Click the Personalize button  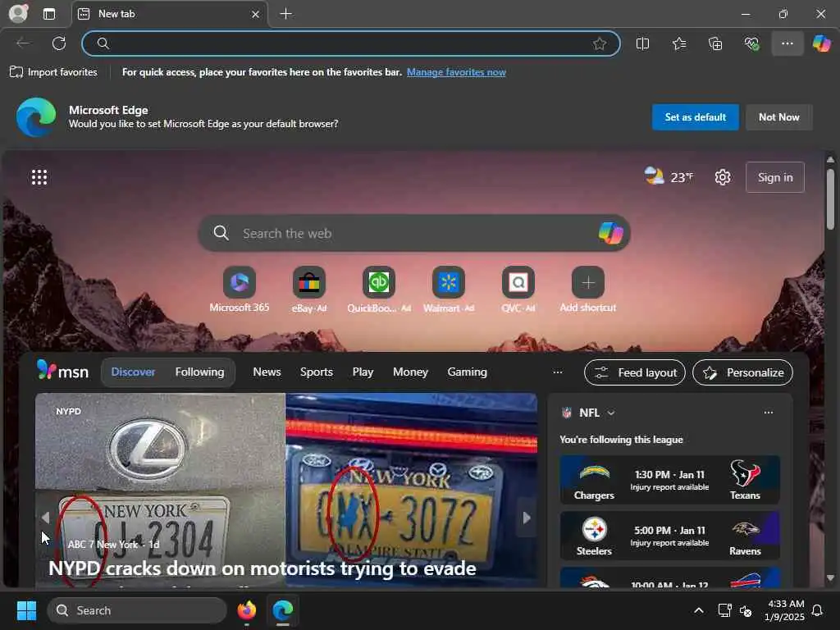742,372
